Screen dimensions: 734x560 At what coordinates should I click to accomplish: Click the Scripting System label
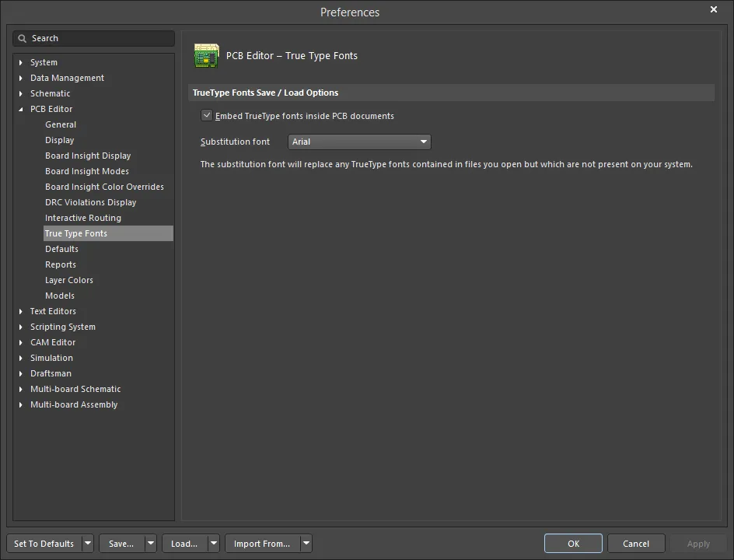point(63,327)
